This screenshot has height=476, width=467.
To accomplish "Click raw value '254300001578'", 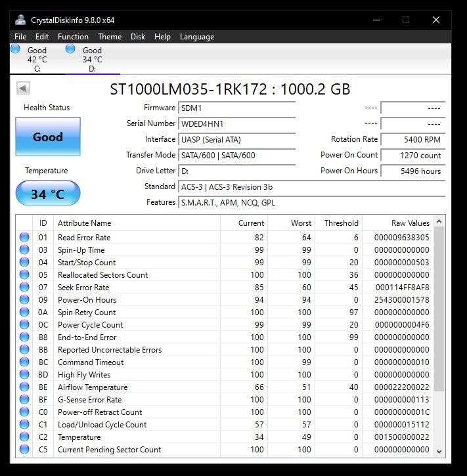I will pyautogui.click(x=402, y=299).
